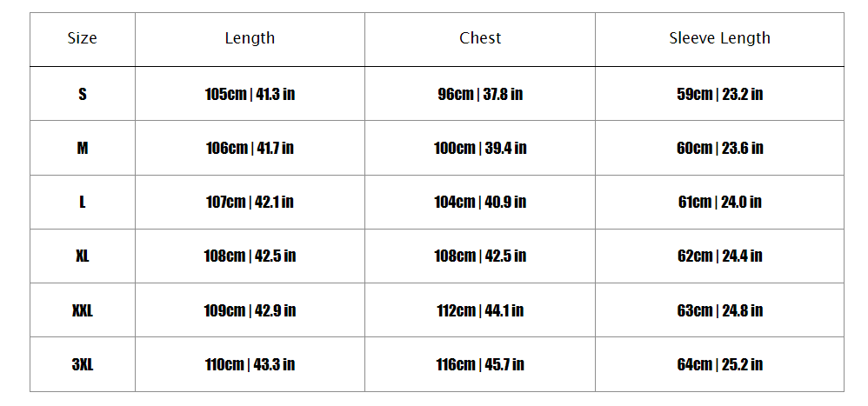Select the L size row label
The image size is (868, 406).
[x=83, y=203]
